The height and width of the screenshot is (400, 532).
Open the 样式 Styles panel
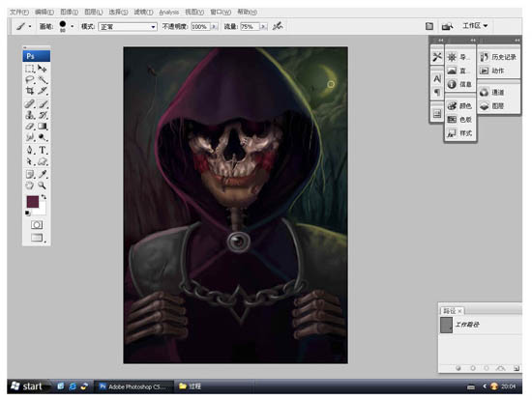(460, 133)
